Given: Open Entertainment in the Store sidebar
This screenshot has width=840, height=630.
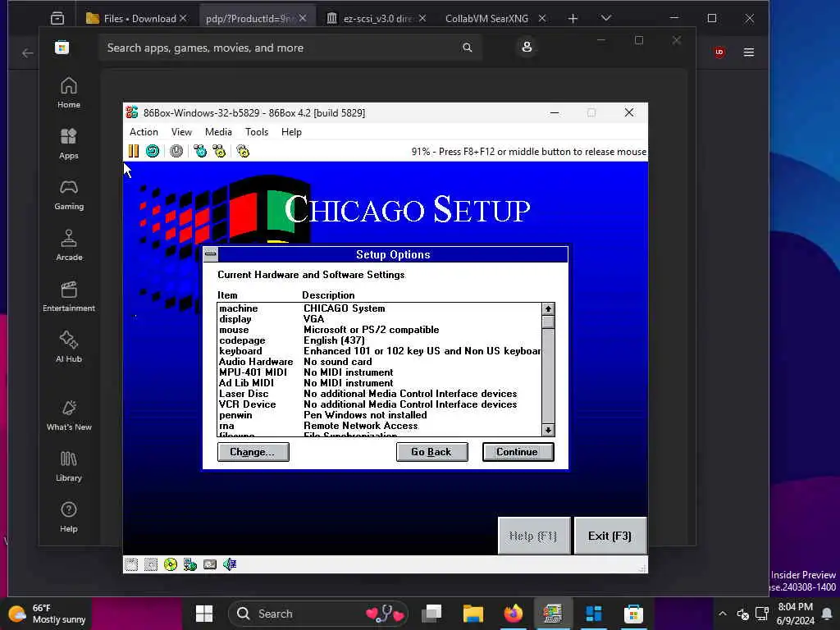Looking at the screenshot, I should pyautogui.click(x=69, y=296).
